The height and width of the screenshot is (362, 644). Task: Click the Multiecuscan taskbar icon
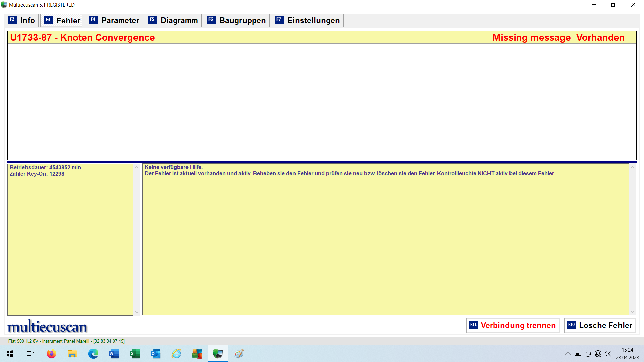click(218, 354)
